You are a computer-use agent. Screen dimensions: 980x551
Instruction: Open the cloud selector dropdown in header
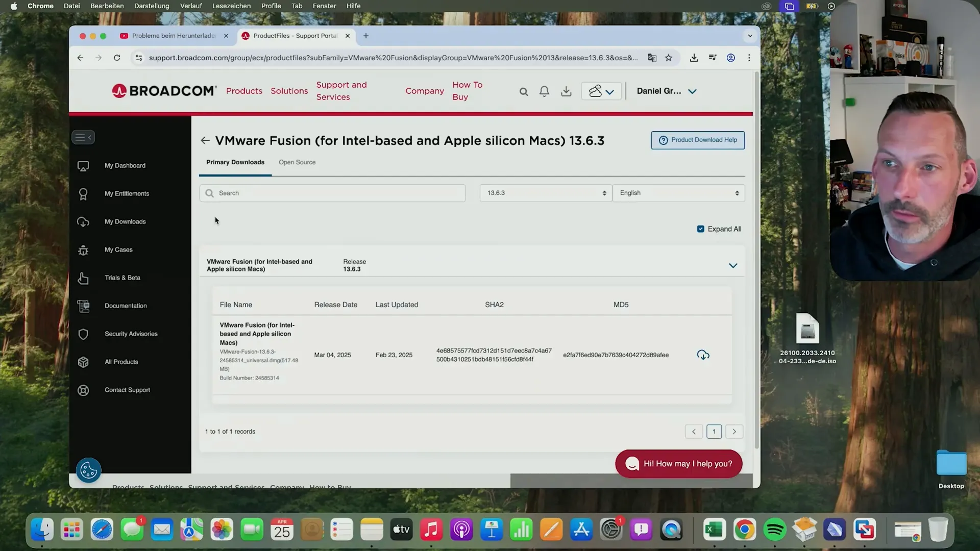click(x=601, y=91)
